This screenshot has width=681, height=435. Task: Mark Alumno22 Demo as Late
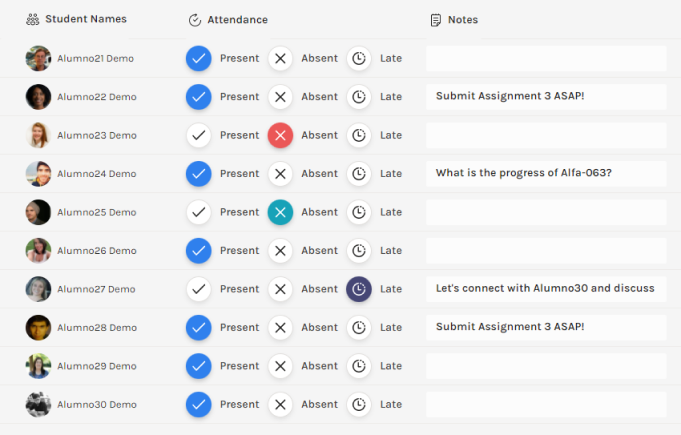click(x=359, y=97)
